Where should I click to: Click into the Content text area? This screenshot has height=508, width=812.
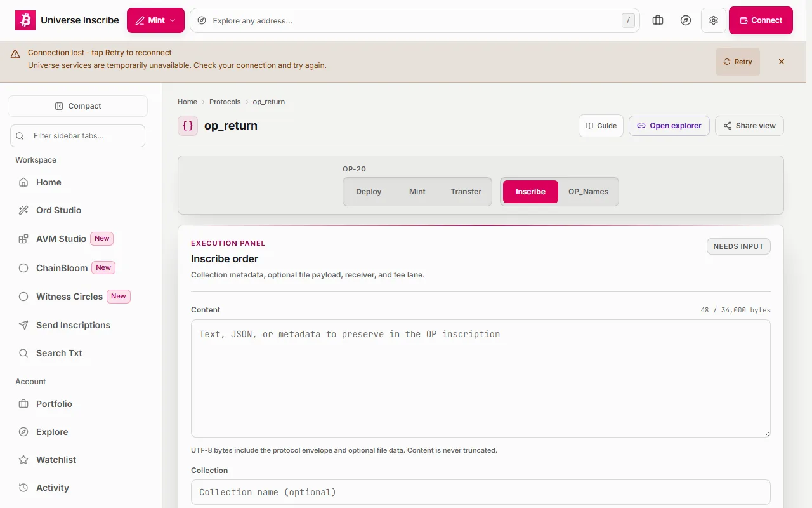coord(481,378)
